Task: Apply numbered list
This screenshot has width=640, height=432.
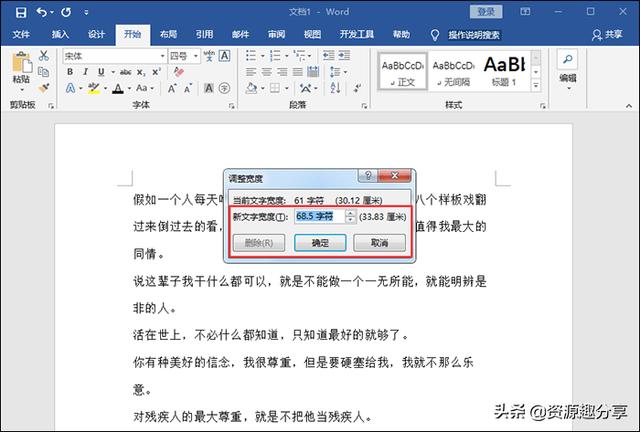Action: click(x=275, y=55)
